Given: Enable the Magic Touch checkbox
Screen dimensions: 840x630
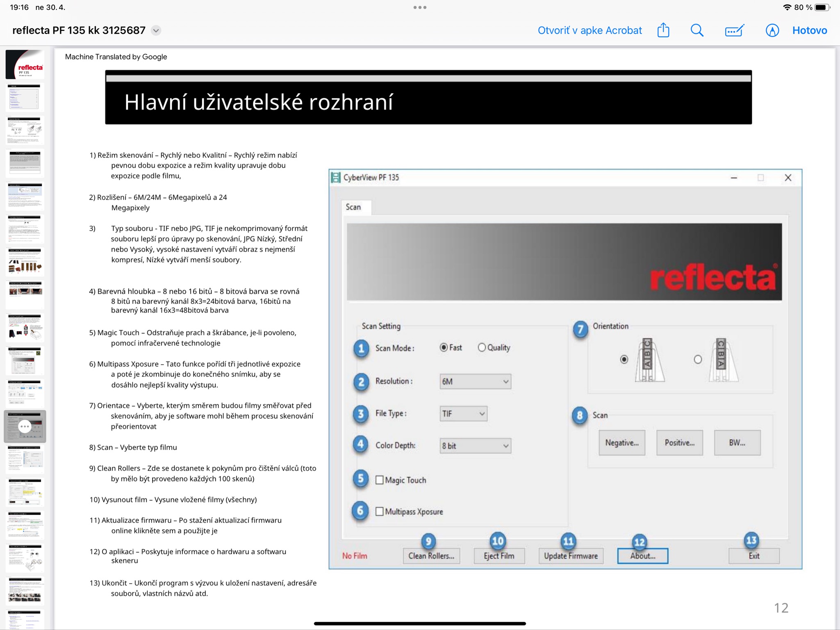Looking at the screenshot, I should point(380,480).
